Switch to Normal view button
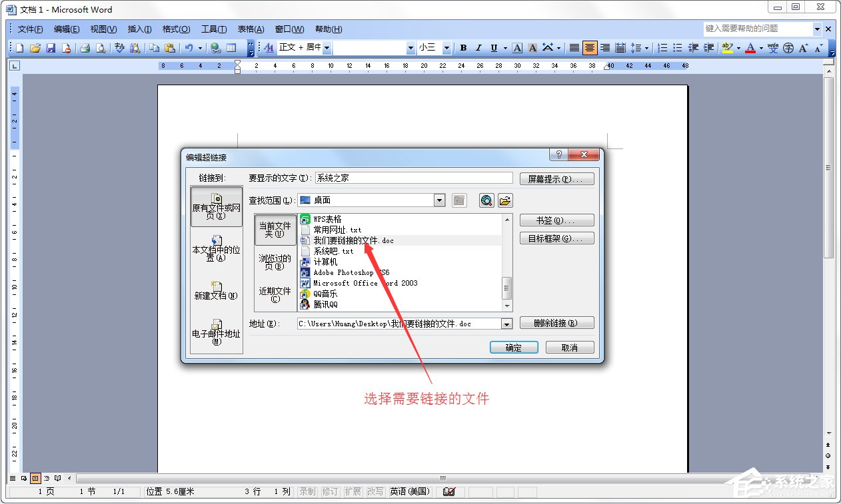841x504 pixels. (13, 478)
